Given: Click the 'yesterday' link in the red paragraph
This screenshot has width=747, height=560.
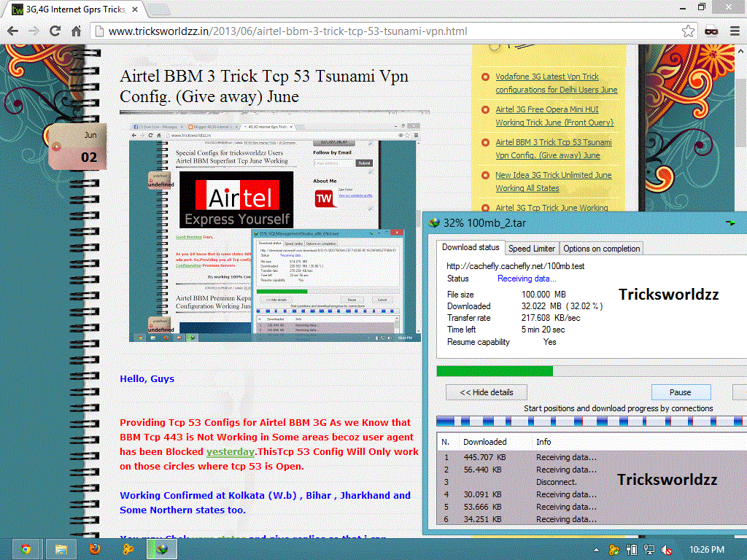Looking at the screenshot, I should [231, 451].
